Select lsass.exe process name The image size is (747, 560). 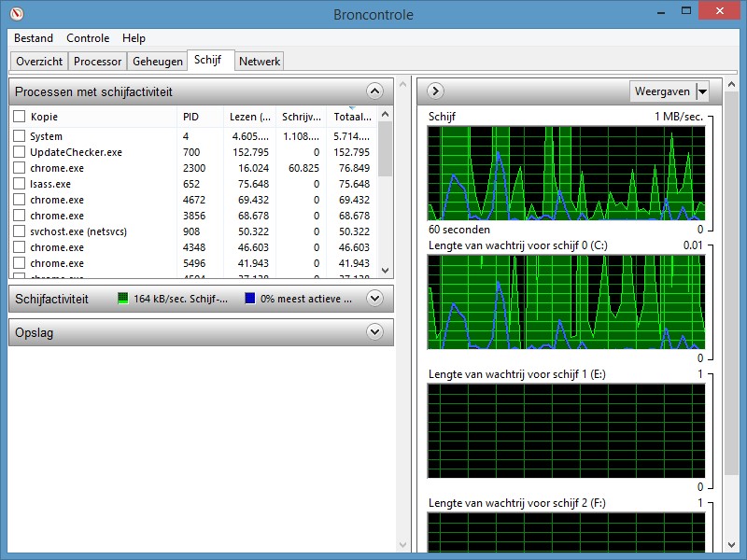(x=50, y=184)
